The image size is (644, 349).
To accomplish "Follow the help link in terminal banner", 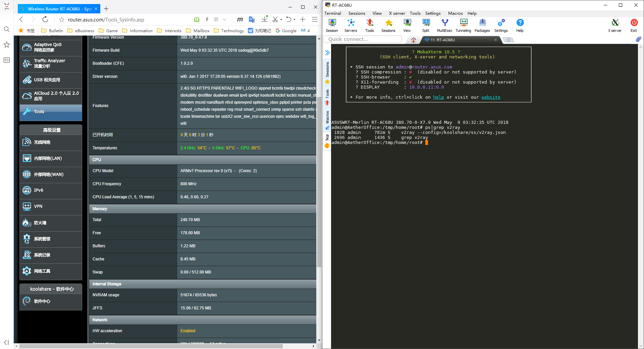I will point(438,97).
